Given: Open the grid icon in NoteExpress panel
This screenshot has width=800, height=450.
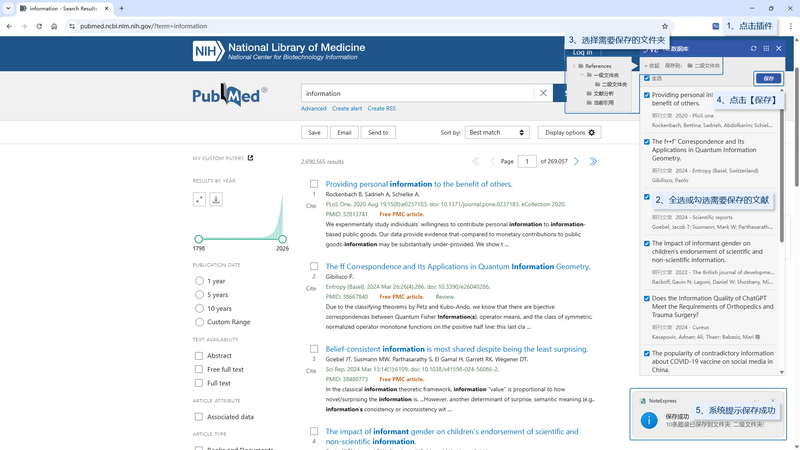Looking at the screenshot, I should [766, 48].
